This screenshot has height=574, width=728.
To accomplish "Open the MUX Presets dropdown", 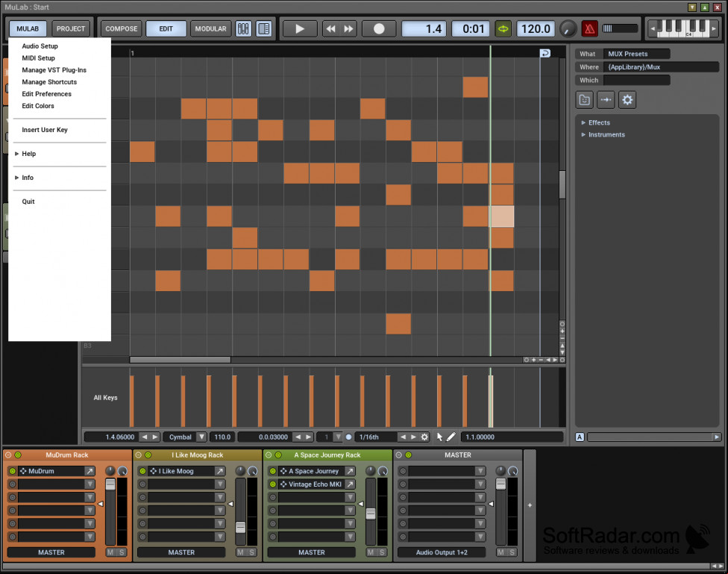I will [x=636, y=54].
